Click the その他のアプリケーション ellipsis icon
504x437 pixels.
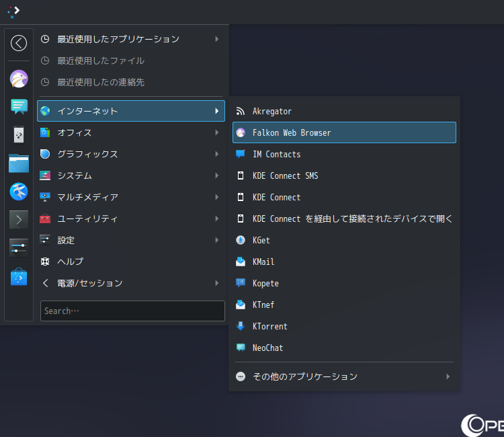[241, 376]
